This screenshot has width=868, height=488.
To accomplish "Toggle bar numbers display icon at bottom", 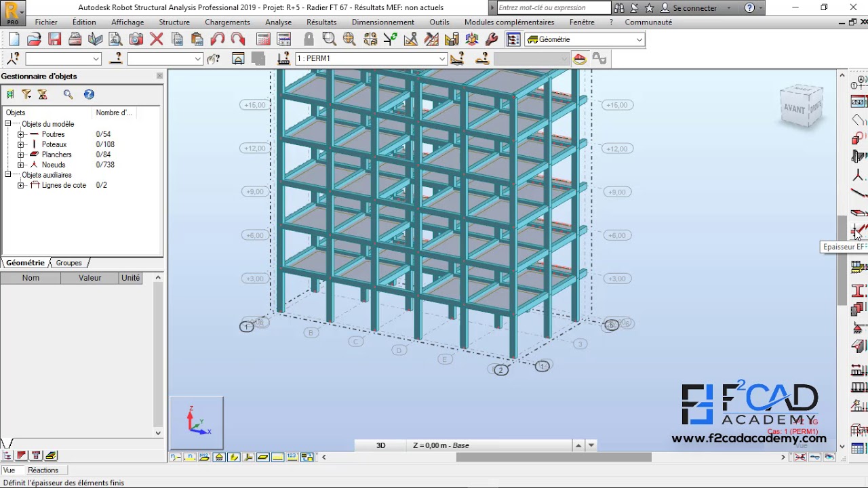I will point(191,457).
